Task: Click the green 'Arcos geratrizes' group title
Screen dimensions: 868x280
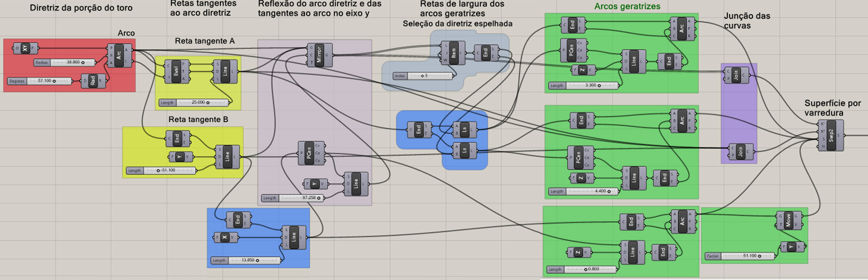Action: point(627,6)
